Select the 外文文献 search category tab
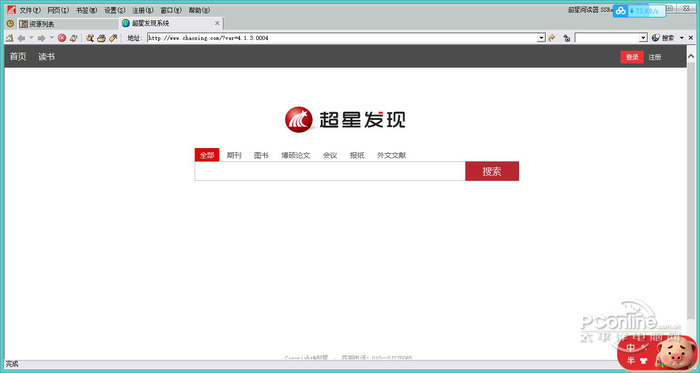Screen dimensions: 700x373 (x=392, y=155)
